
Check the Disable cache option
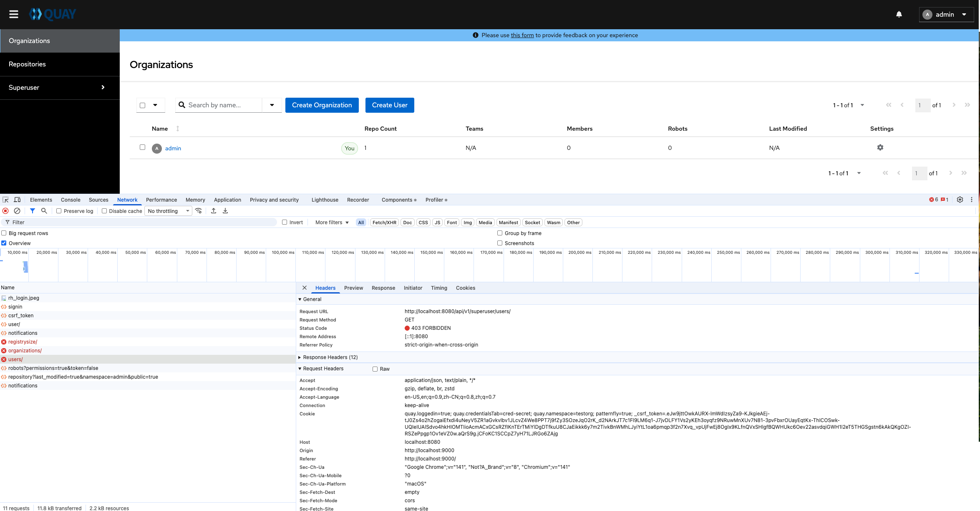tap(104, 211)
